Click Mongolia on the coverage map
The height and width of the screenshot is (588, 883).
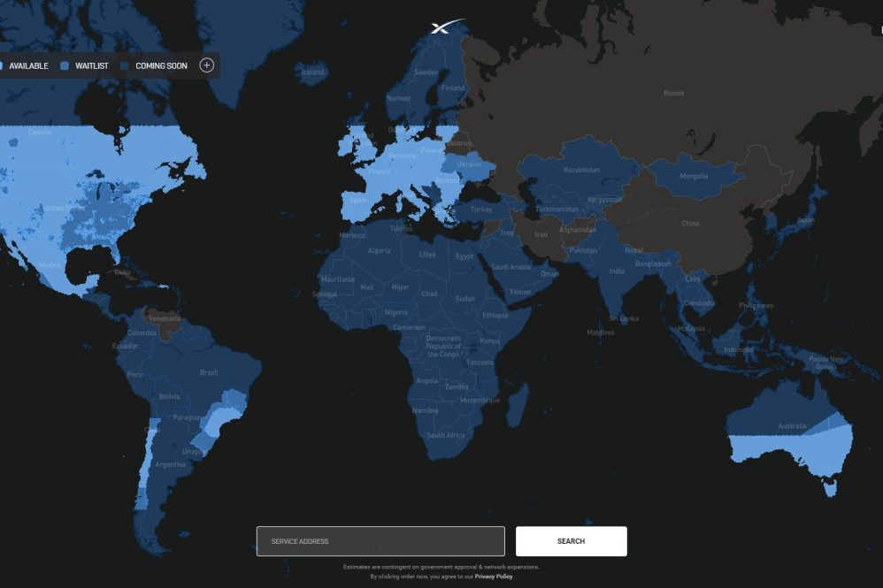pyautogui.click(x=694, y=176)
